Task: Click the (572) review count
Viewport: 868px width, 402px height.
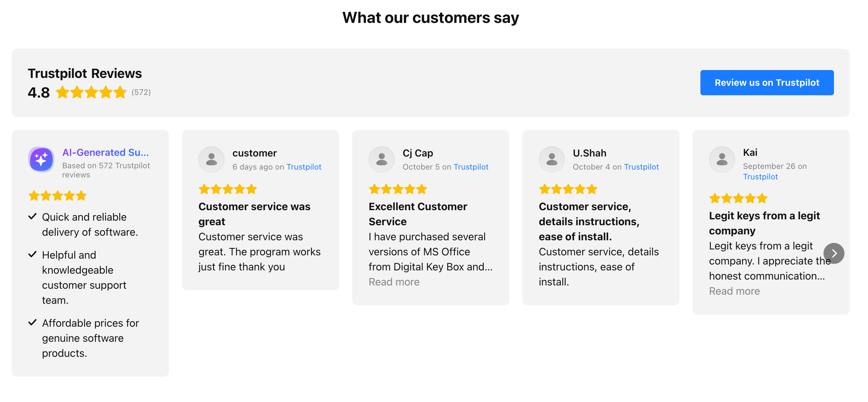Action: (x=141, y=92)
